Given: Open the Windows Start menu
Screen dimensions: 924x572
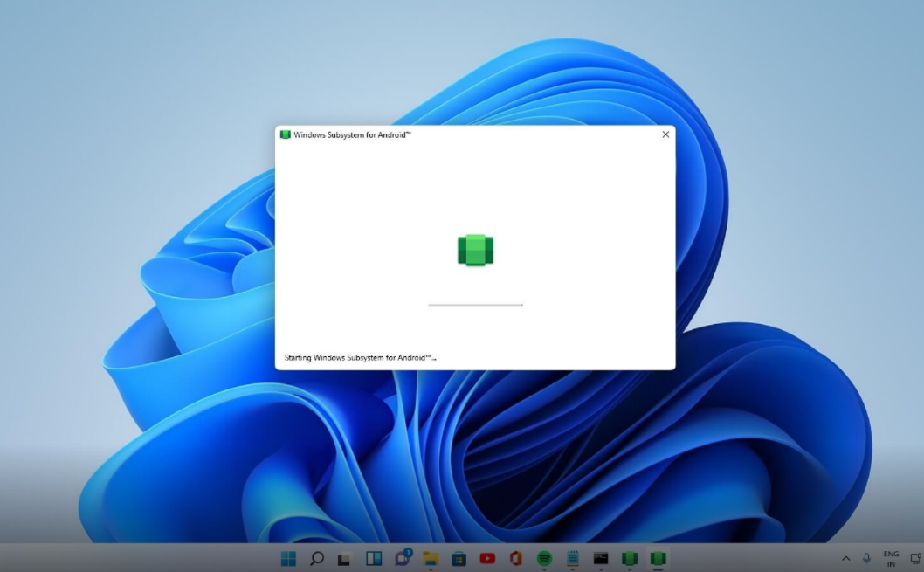Looking at the screenshot, I should (x=288, y=558).
